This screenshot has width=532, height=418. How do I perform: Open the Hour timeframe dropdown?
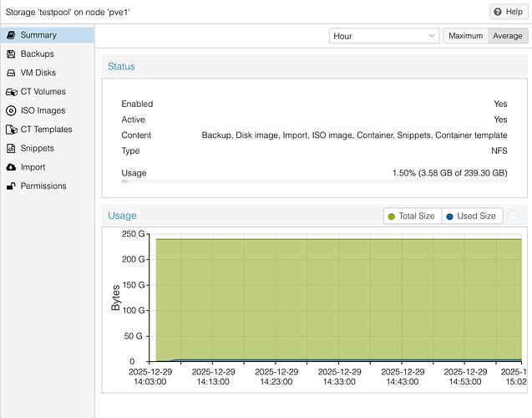(x=384, y=36)
